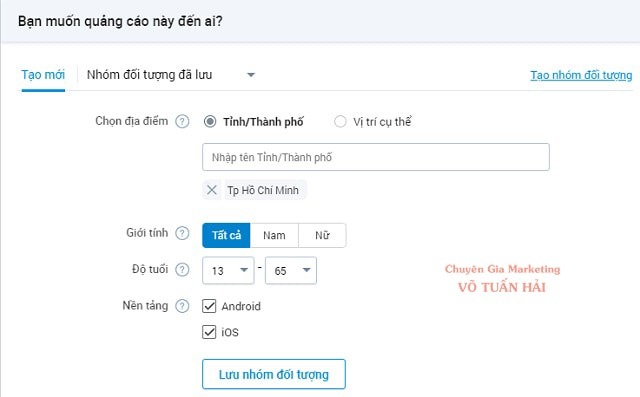Click Tạo nhóm đối tượng link
This screenshot has width=640, height=397.
581,75
